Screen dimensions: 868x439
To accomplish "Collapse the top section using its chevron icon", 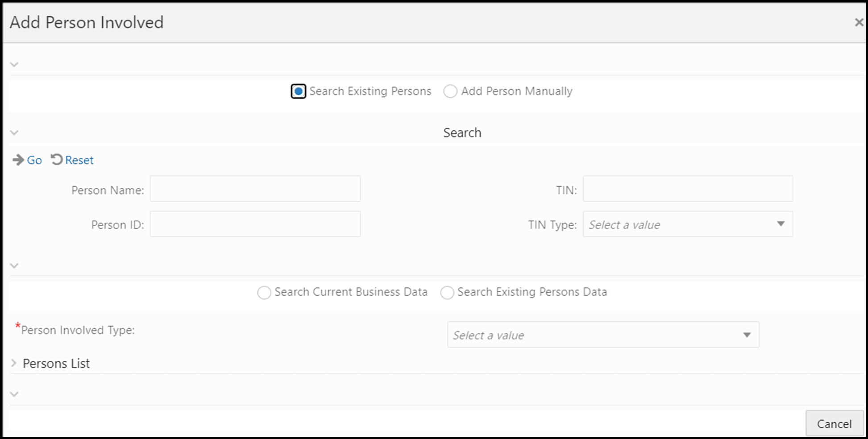I will point(14,64).
